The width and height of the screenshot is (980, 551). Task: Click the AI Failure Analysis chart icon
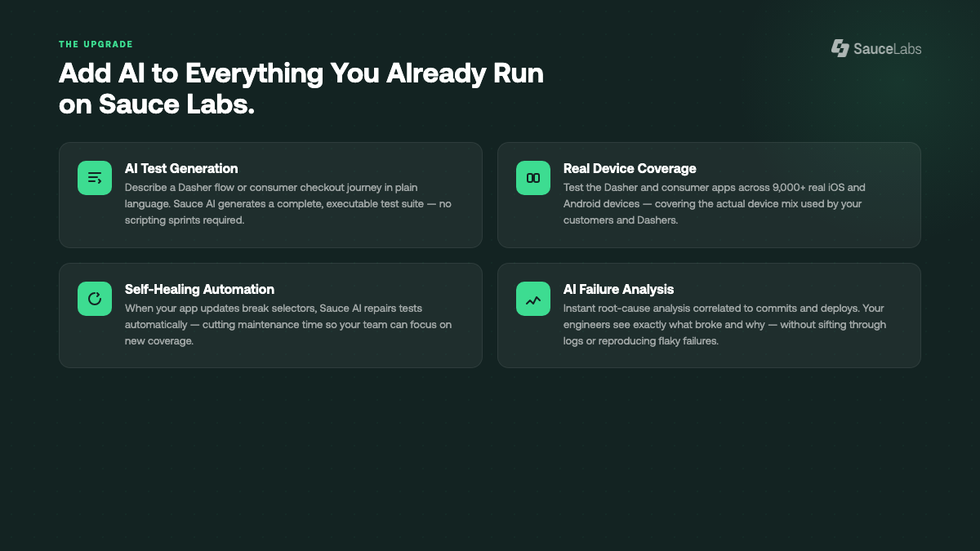tap(533, 299)
